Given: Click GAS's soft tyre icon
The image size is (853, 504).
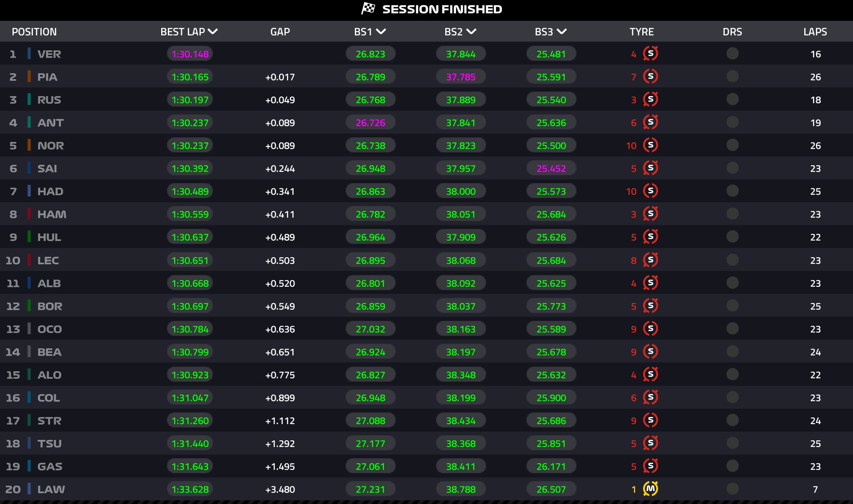Looking at the screenshot, I should click(650, 466).
